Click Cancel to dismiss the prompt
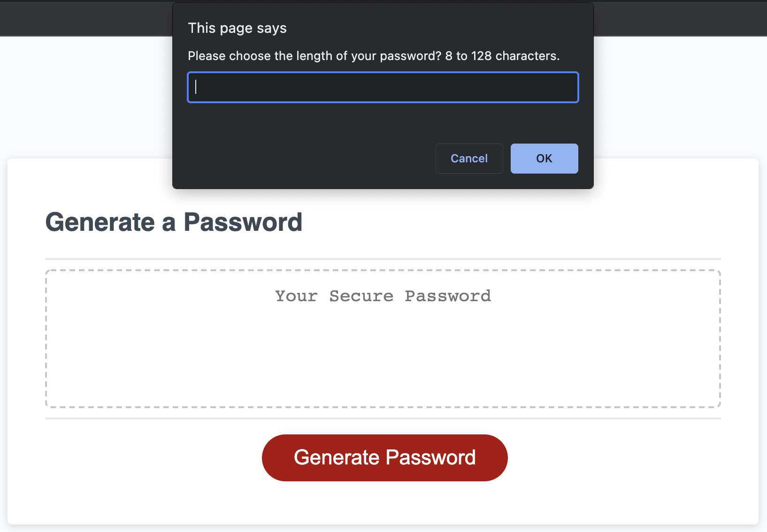Image resolution: width=767 pixels, height=532 pixels. coord(468,159)
